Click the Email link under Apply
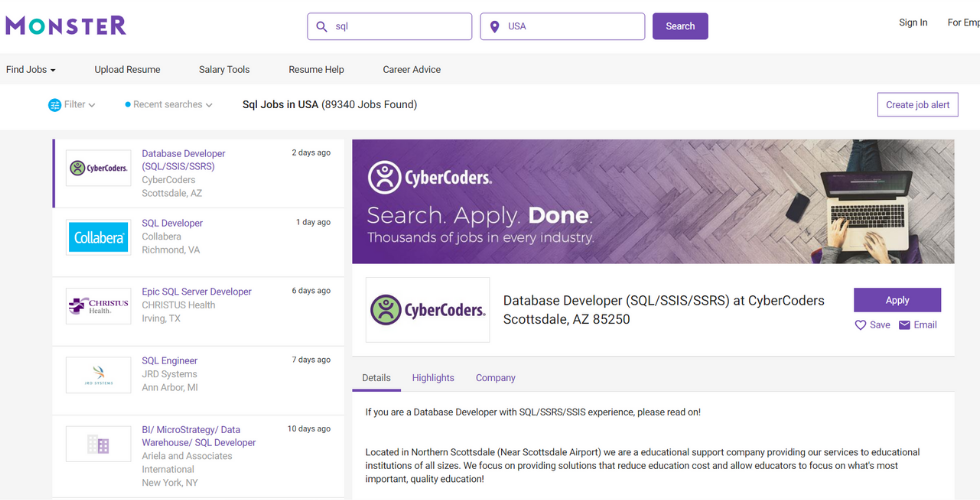 925,325
